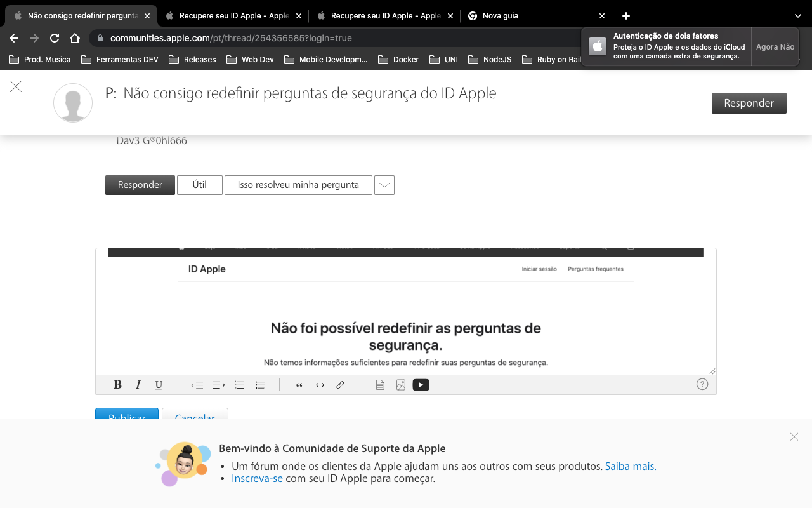Open the NodeJS bookmark folder
This screenshot has height=508, width=812.
click(490, 60)
